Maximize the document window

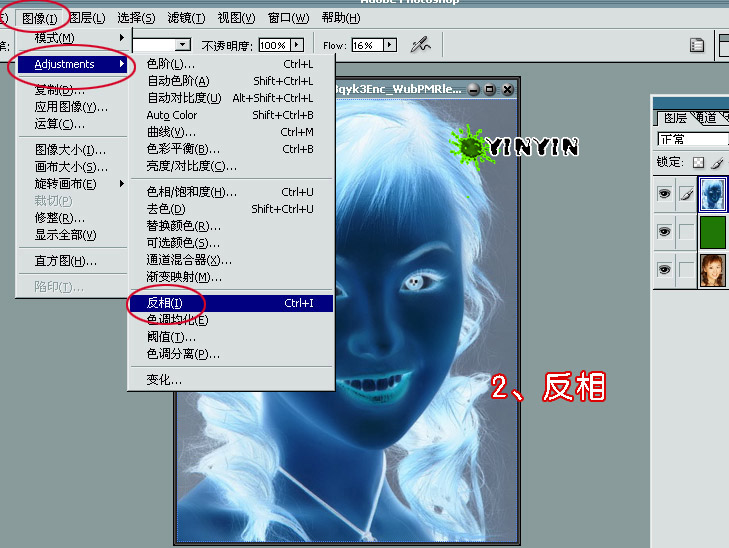(x=490, y=89)
